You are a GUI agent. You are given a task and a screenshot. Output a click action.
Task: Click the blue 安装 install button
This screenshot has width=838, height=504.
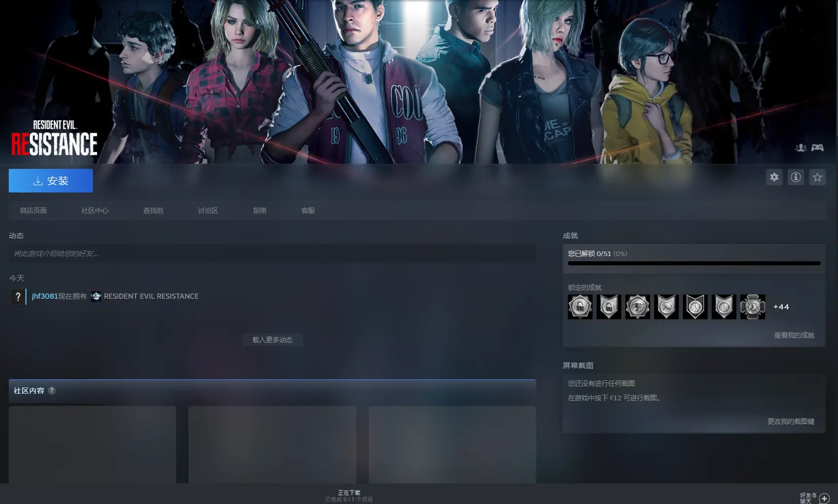point(51,181)
